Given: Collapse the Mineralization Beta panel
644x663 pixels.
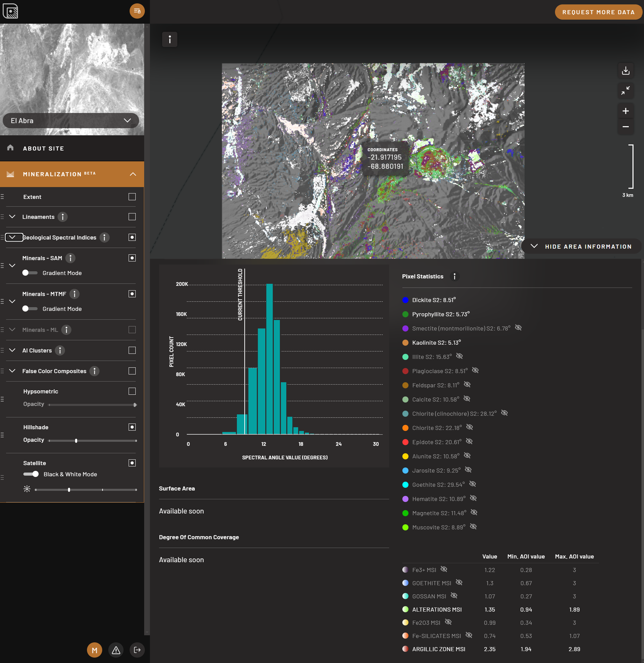Looking at the screenshot, I should (133, 174).
